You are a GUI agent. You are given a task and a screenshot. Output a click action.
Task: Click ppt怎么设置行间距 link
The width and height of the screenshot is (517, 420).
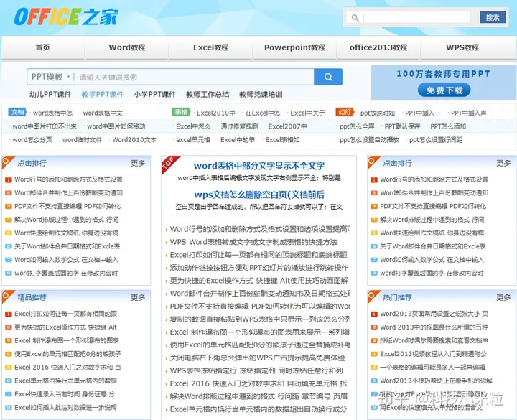[x=436, y=140]
